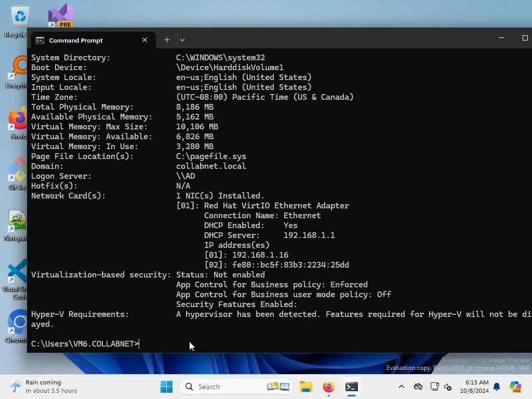Click the Red Hat VirtIO Ethernet Adapter line
The height and width of the screenshot is (399, 532).
pyautogui.click(x=262, y=206)
